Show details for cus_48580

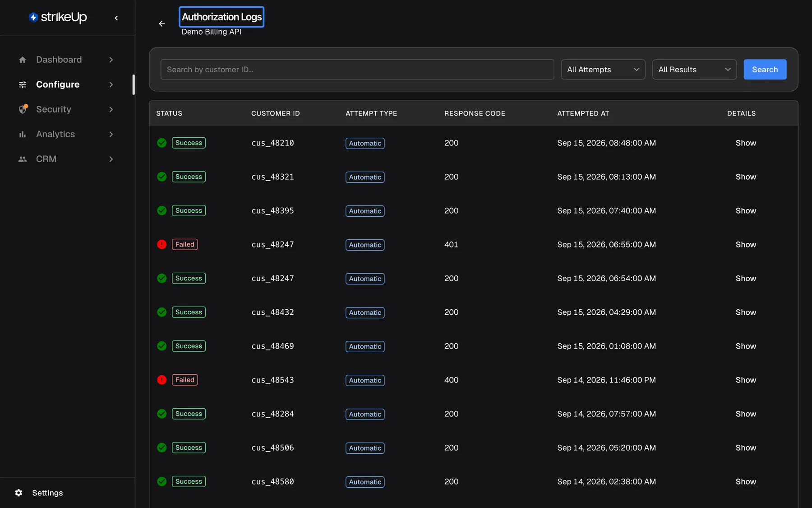point(746,481)
